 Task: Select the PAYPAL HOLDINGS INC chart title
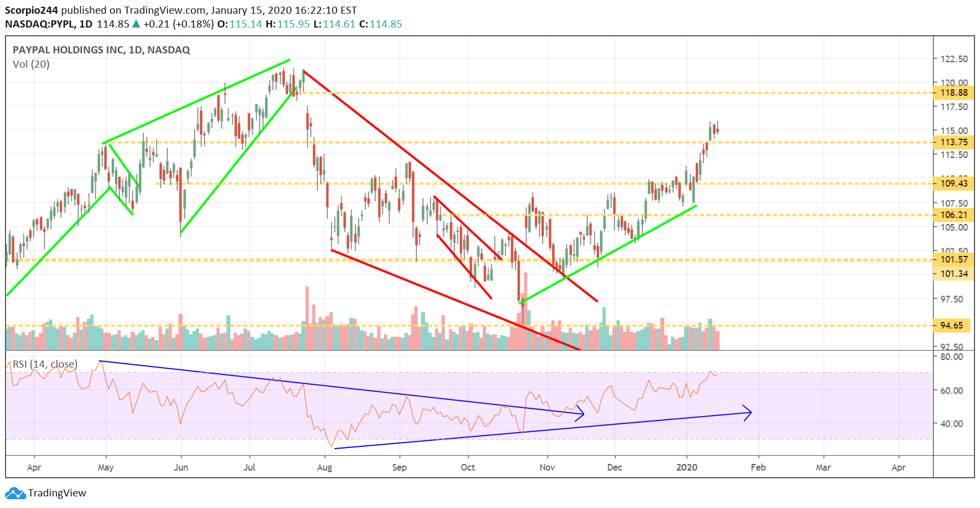(101, 50)
